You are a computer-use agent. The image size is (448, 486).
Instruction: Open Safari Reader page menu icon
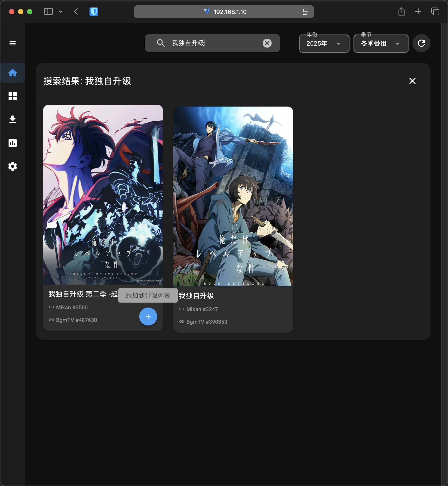pyautogui.click(x=305, y=12)
